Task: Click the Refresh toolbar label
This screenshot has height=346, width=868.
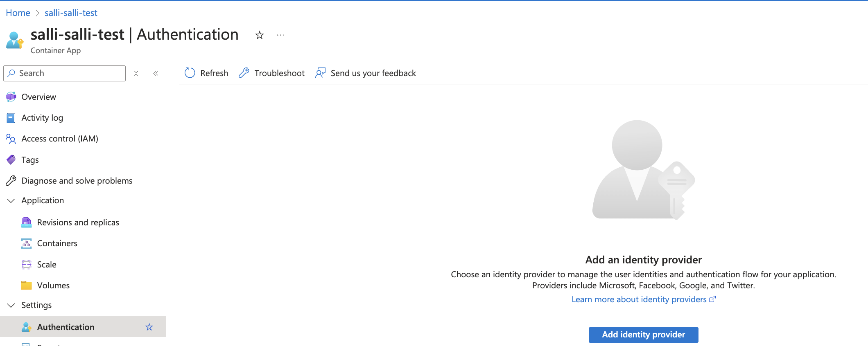Action: pyautogui.click(x=214, y=73)
